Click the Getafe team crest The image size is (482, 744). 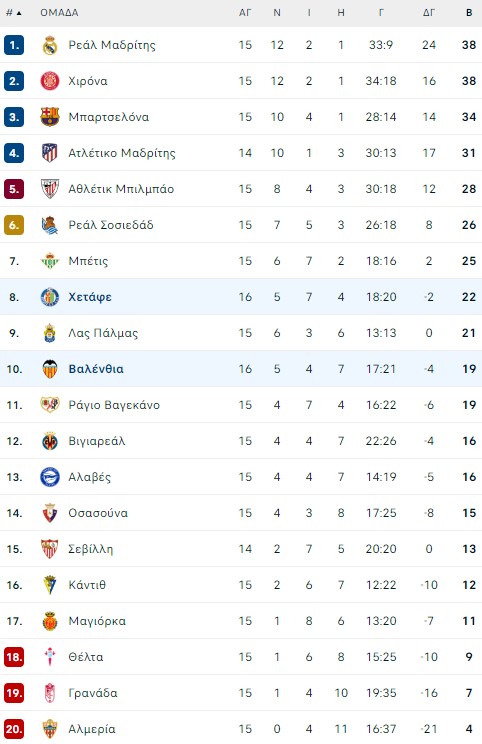point(50,297)
